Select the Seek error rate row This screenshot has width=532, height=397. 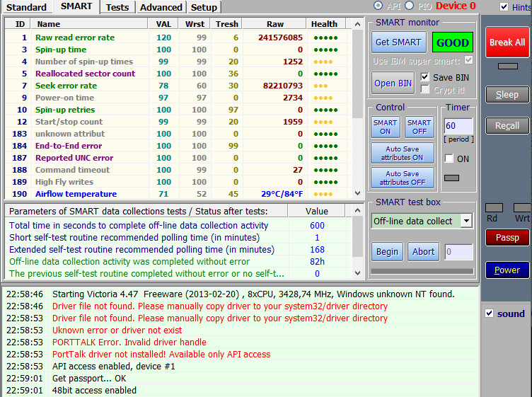178,86
